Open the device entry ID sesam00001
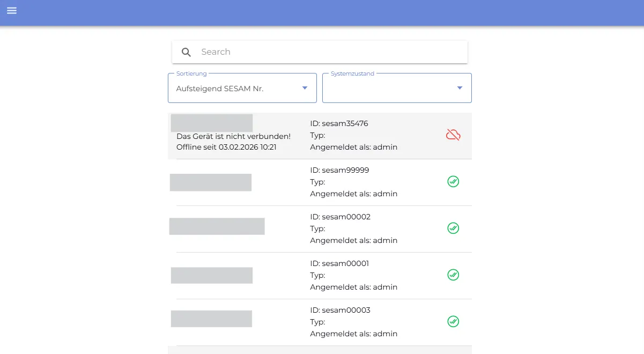The height and width of the screenshot is (354, 644). (x=339, y=263)
